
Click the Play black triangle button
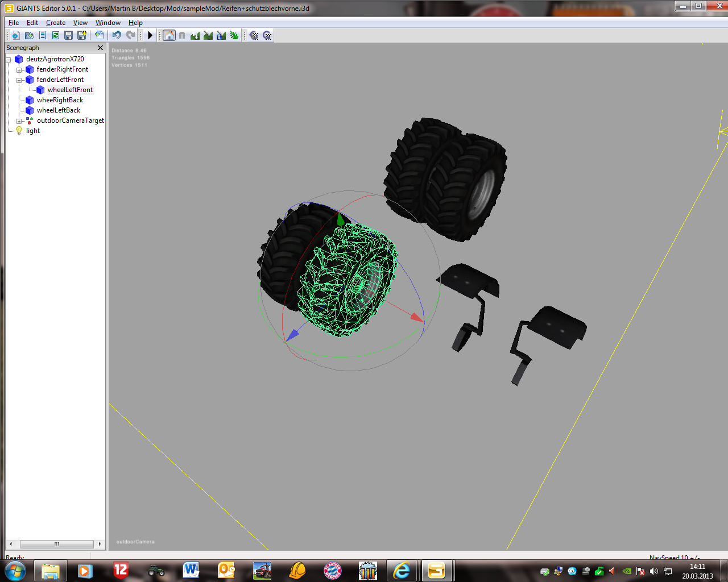coord(150,35)
